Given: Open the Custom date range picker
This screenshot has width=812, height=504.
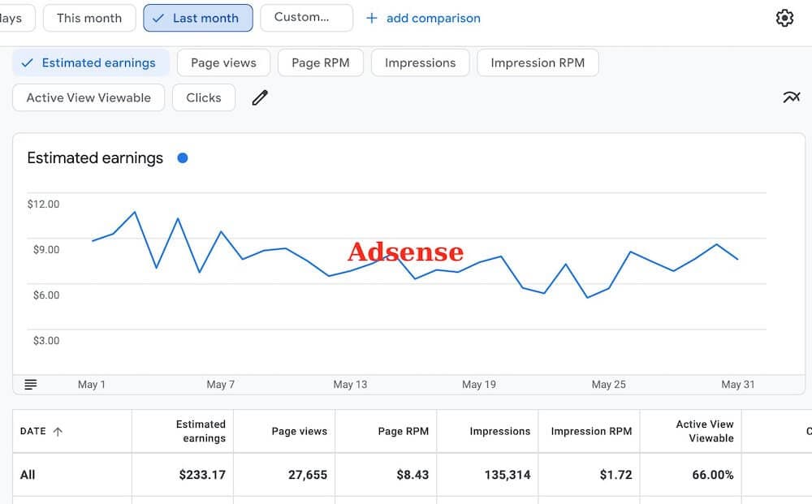Looking at the screenshot, I should [x=307, y=18].
